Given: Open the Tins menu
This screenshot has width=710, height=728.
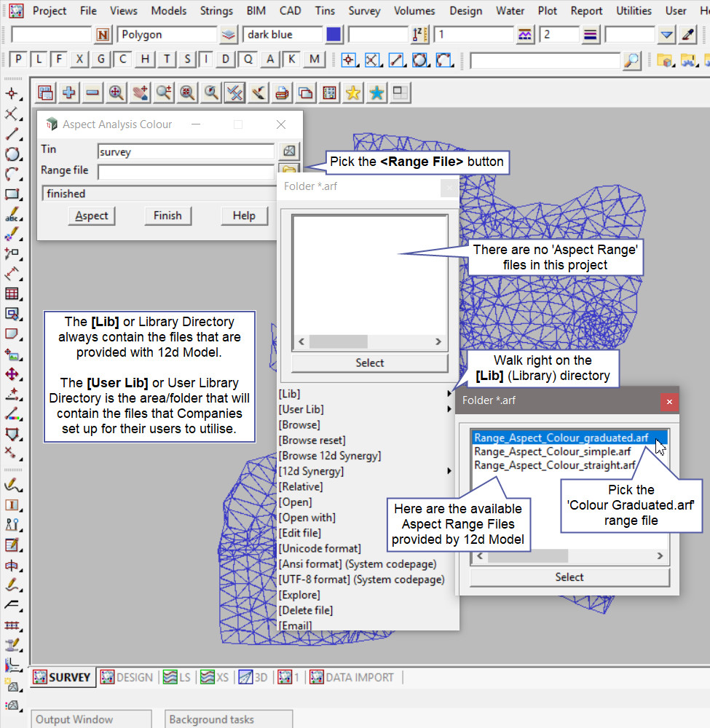Looking at the screenshot, I should [x=325, y=11].
